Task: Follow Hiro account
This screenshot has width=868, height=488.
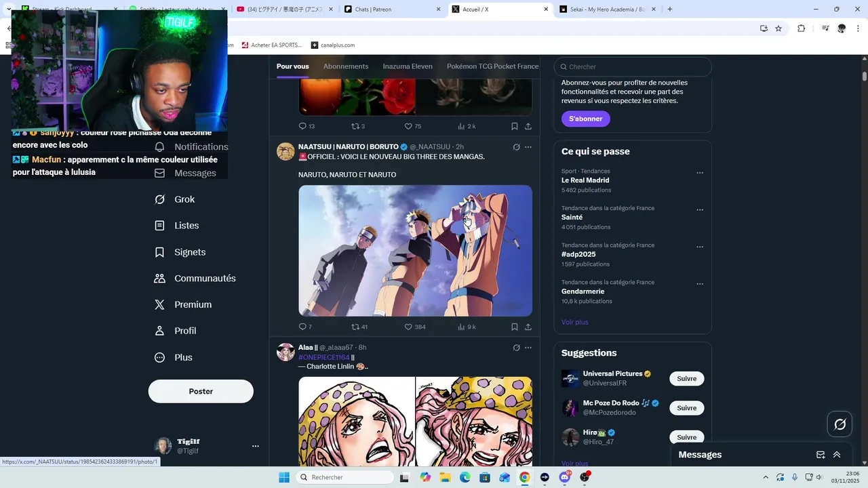Action: pyautogui.click(x=686, y=437)
